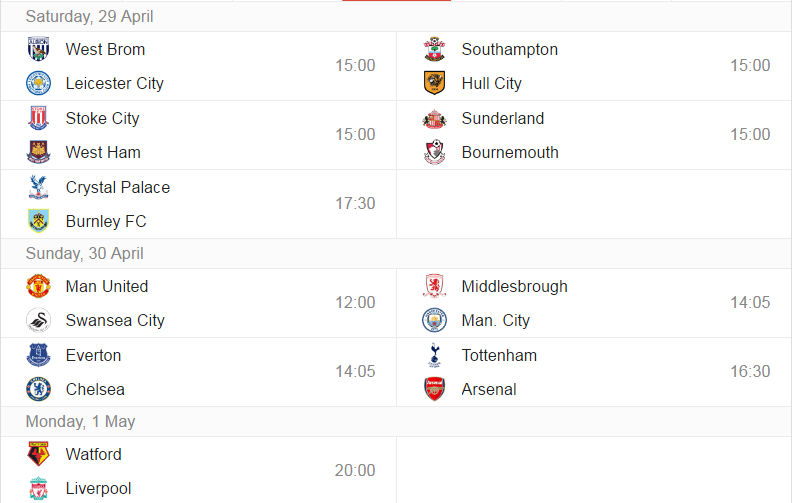Screen dimensions: 792x503
Task: Click the Burnley FC team name
Action: (106, 221)
